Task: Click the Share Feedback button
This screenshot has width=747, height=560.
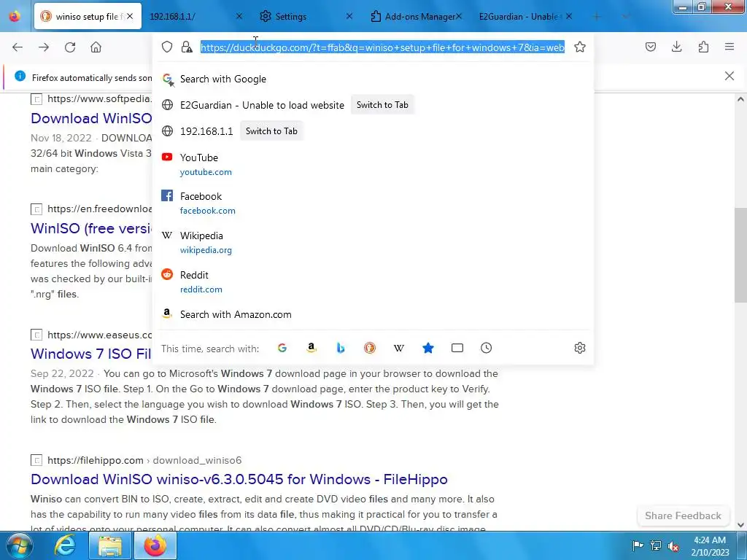Action: coord(683,516)
